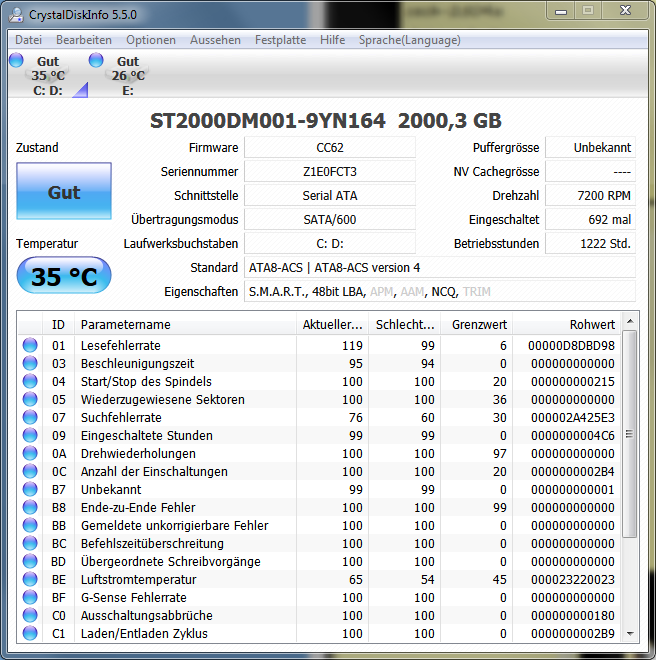This screenshot has height=660, width=656.
Task: Click status orb of Wiederzugewiesene Sektoren row
Action: click(30, 399)
